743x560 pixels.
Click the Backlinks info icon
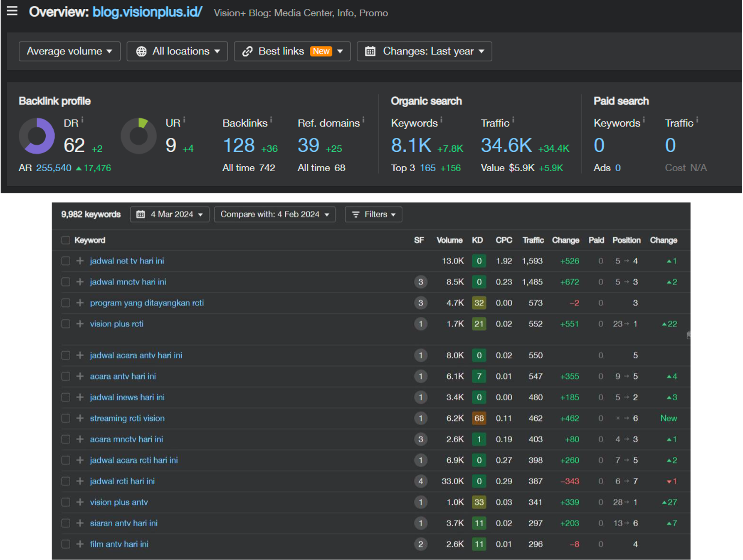pos(271,120)
